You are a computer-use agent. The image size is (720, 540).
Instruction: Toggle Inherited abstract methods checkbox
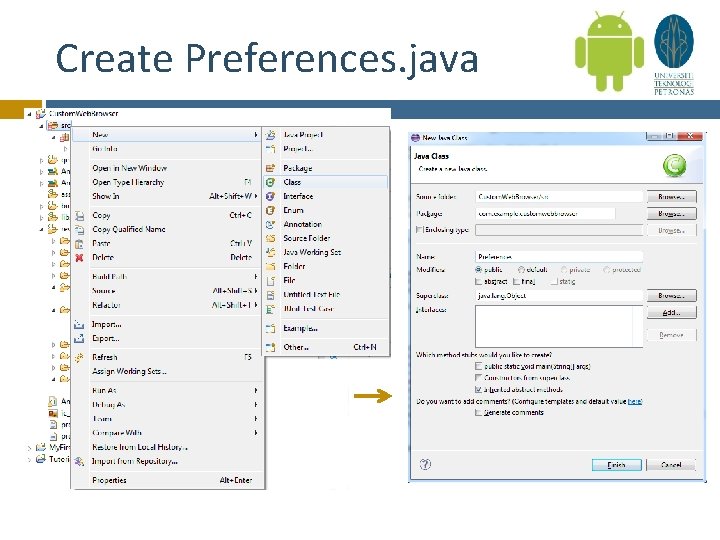pyautogui.click(x=478, y=389)
